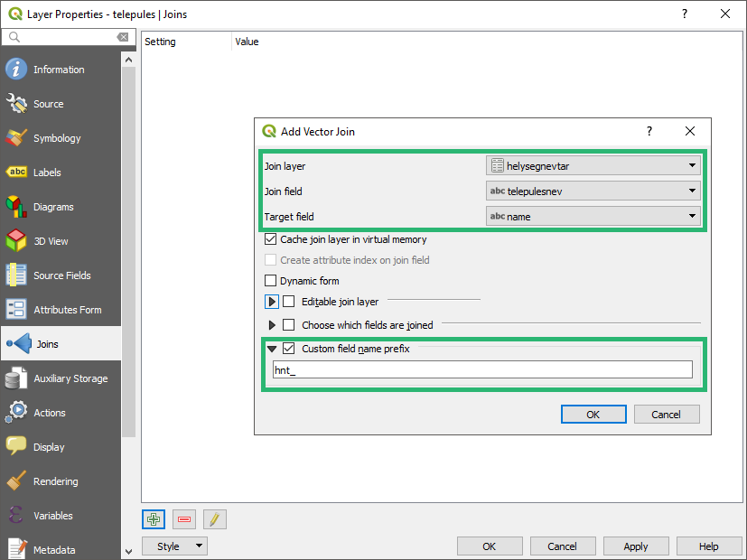
Task: Expand the Editable join layer section
Action: coord(272,302)
